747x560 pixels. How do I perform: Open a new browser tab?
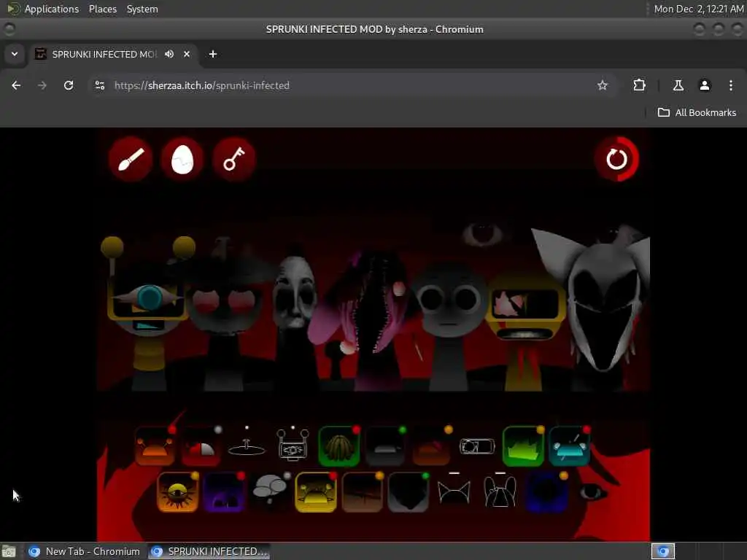point(213,54)
